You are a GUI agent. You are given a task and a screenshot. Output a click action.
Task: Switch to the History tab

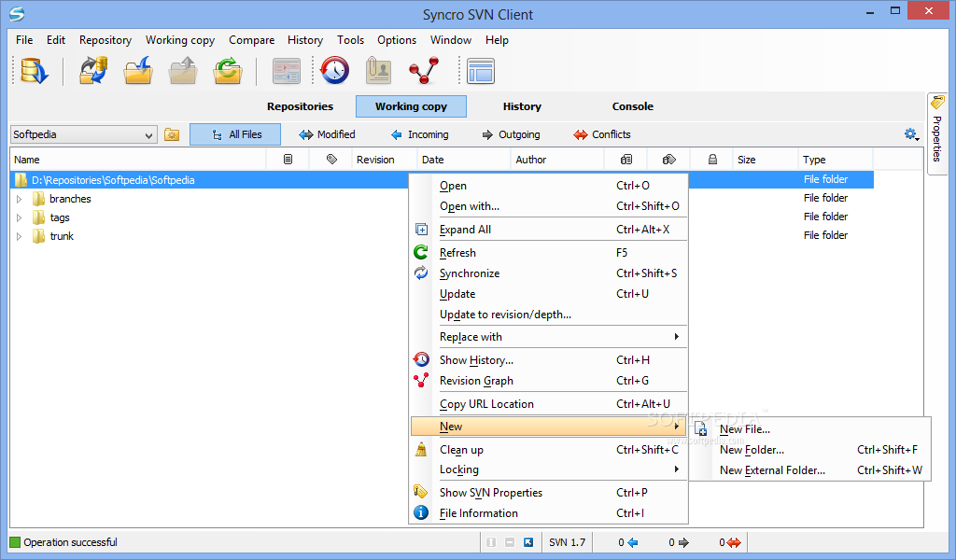[x=522, y=106]
